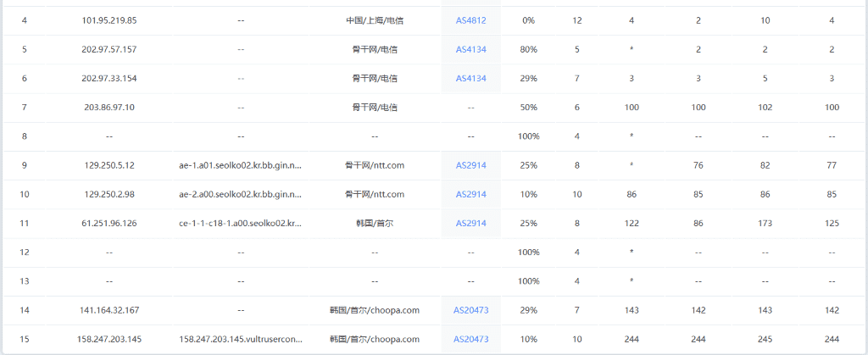Viewport: 868px width, 355px height.
Task: Open the AS4812 link
Action: (470, 20)
